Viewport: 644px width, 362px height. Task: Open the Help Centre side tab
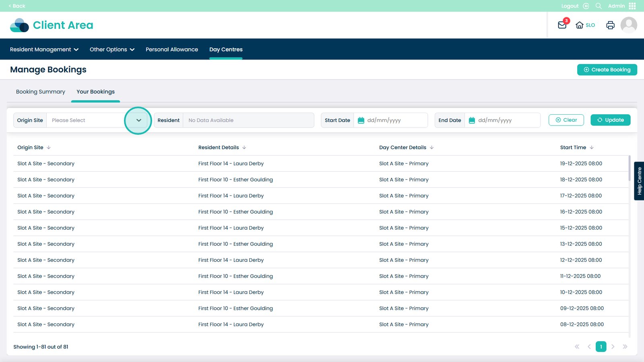[x=639, y=181]
